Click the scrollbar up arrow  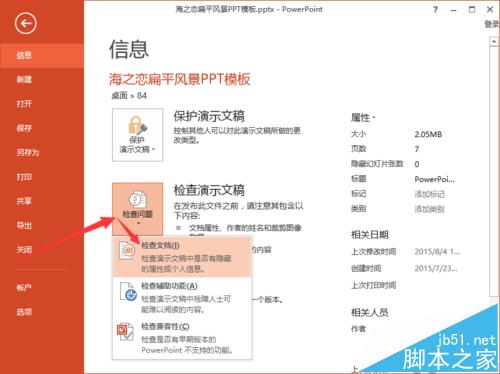pos(494,42)
